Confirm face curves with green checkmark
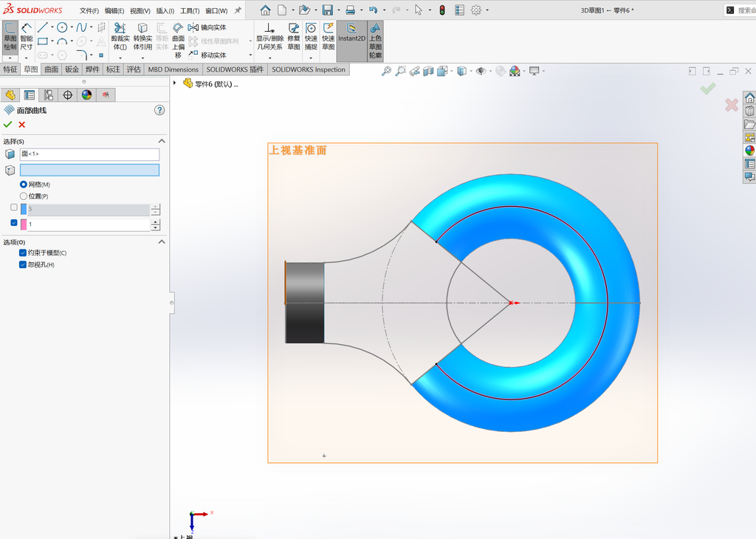The width and height of the screenshot is (756, 539). pos(7,125)
